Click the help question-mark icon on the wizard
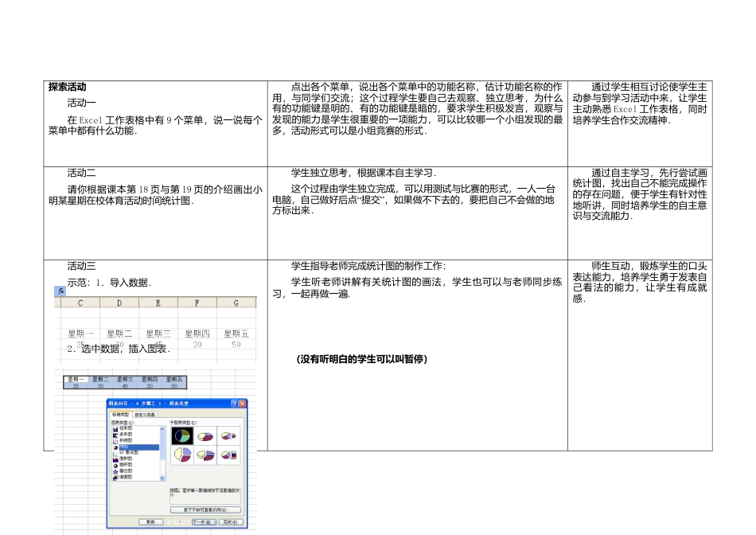Image resolution: width=756 pixels, height=535 pixels. [236, 404]
